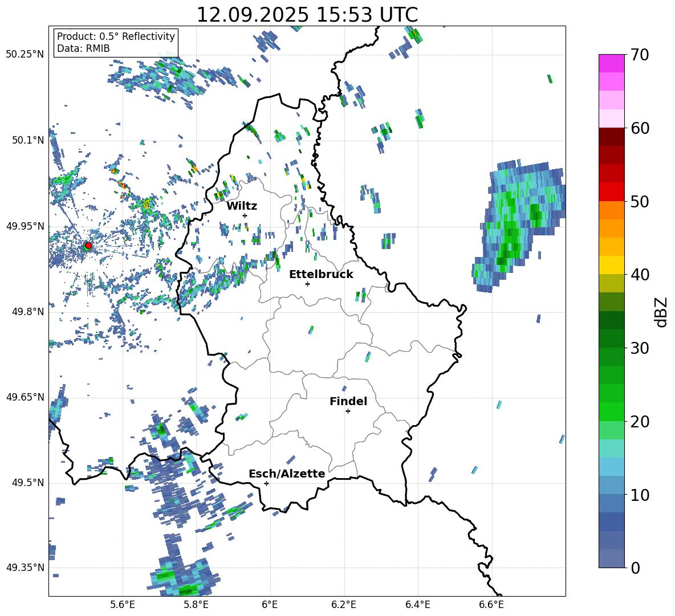Click the 'Data: RMIB' text
This screenshot has width=675, height=616.
[83, 48]
